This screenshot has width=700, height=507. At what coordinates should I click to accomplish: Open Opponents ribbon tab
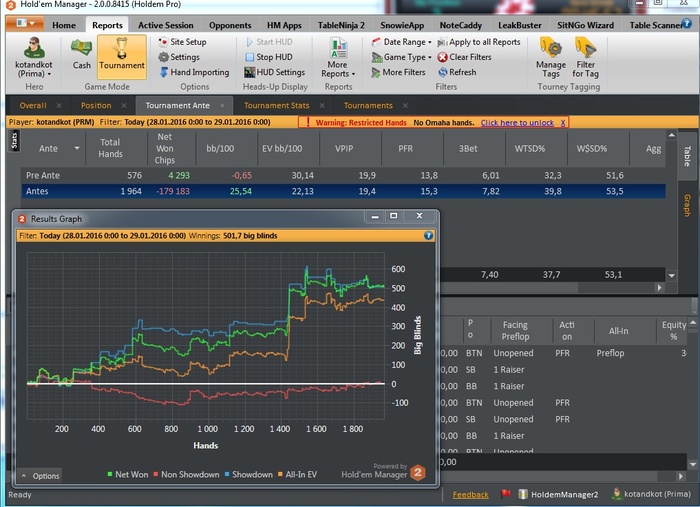click(x=230, y=25)
